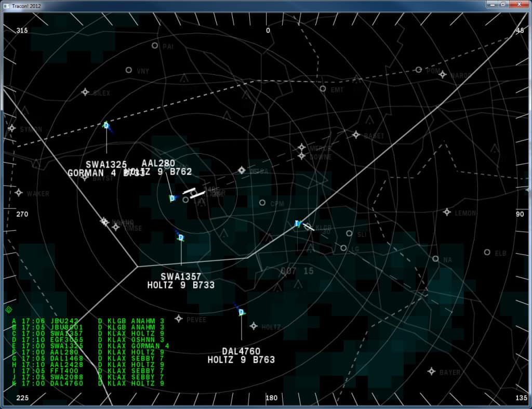Select the EGF3055 OSHNN 3 flight row

click(x=88, y=340)
